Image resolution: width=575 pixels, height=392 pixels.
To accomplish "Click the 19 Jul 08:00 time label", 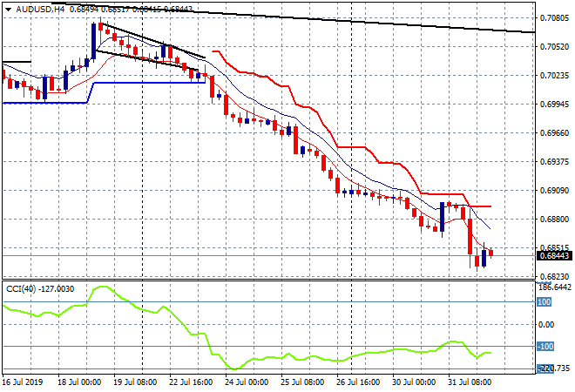I will [x=135, y=382].
